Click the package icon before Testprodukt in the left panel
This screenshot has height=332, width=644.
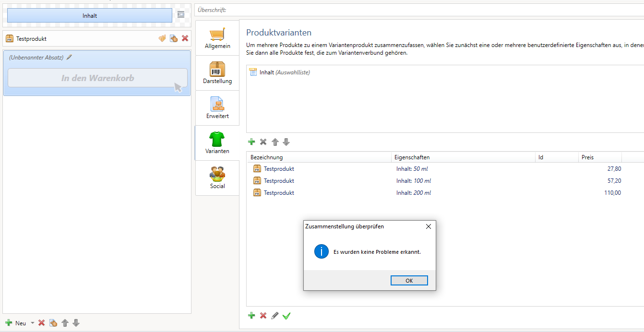pos(10,38)
